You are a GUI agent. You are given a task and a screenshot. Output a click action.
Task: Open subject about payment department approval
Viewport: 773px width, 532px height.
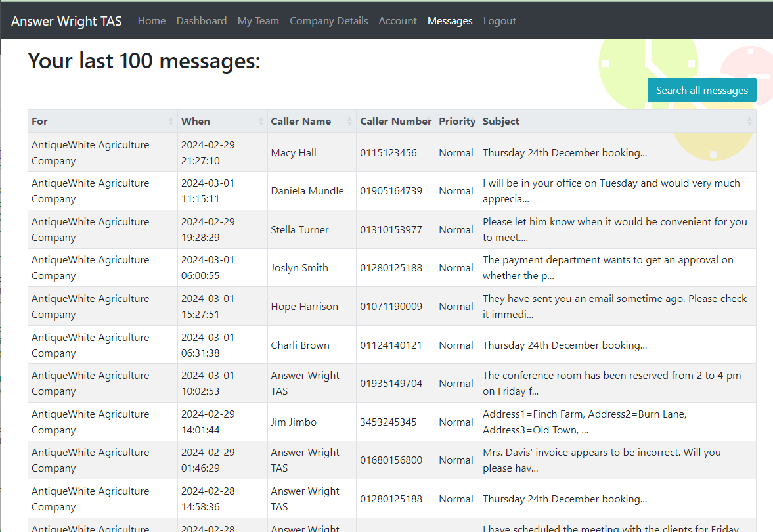pyautogui.click(x=608, y=268)
